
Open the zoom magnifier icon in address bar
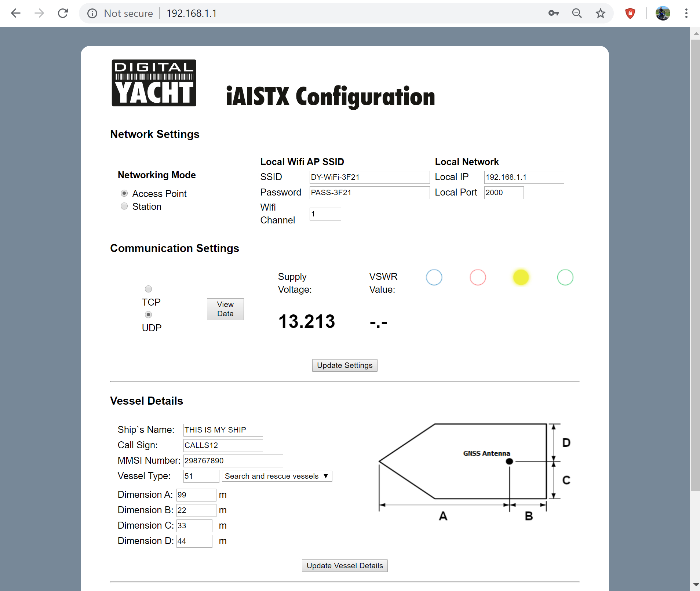(x=577, y=14)
